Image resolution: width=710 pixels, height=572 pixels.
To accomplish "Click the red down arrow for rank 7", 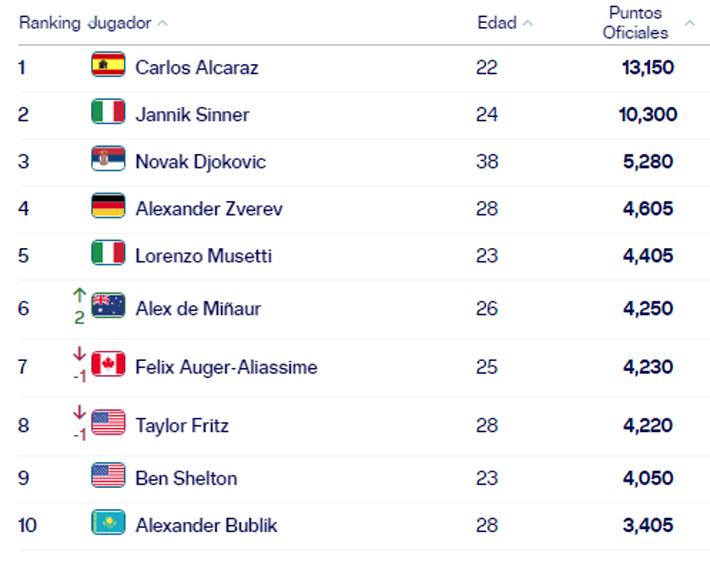I will (79, 354).
